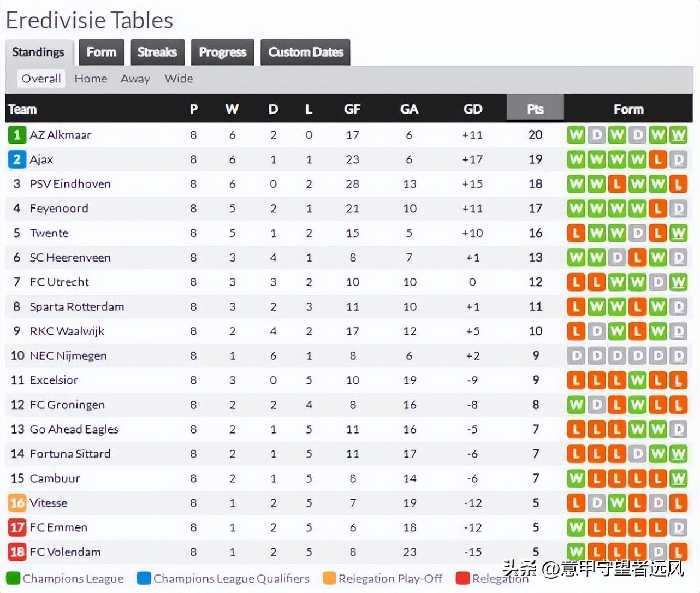Select the Home standings filter
This screenshot has height=593, width=700.
tap(91, 79)
